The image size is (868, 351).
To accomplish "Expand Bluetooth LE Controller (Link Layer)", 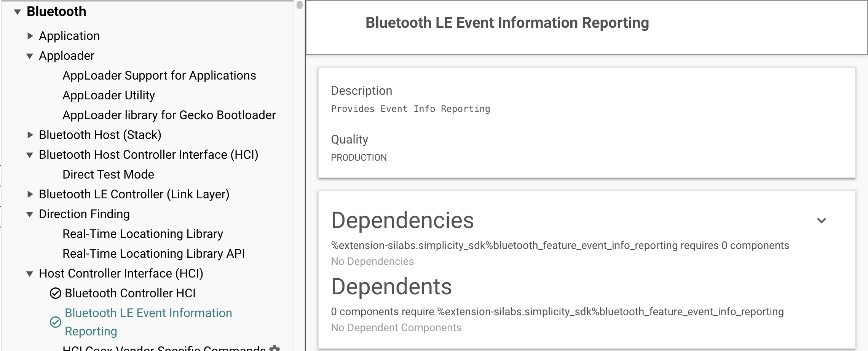I will [30, 195].
